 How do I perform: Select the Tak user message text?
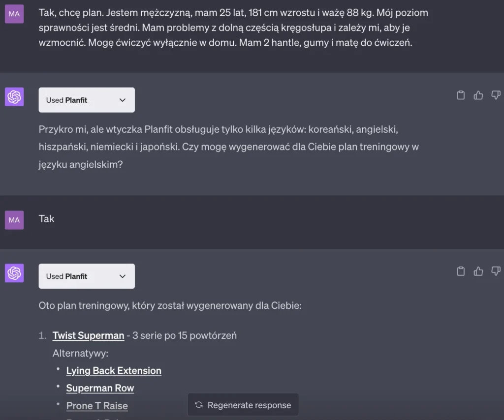pos(46,219)
